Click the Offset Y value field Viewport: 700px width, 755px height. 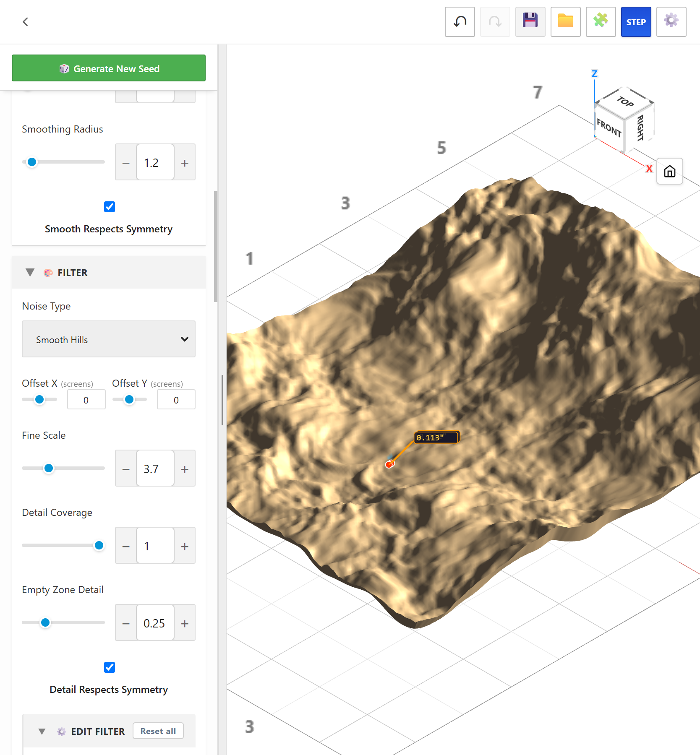click(176, 400)
